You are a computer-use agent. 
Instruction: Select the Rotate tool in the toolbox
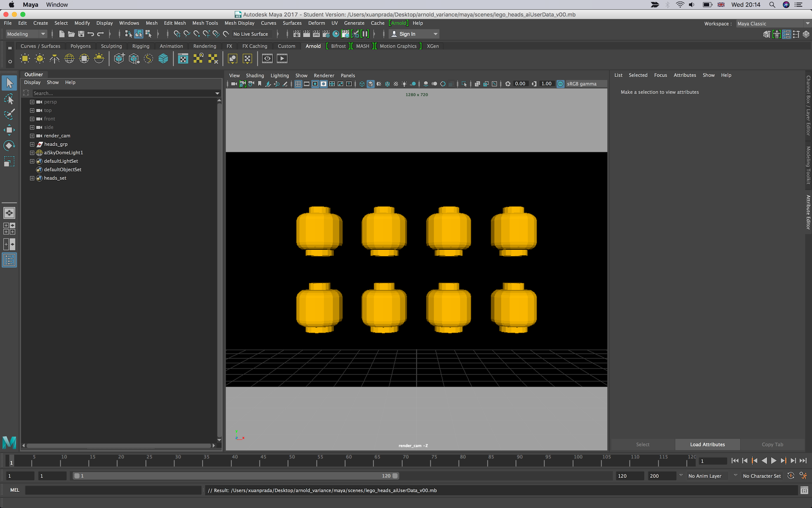pyautogui.click(x=9, y=146)
